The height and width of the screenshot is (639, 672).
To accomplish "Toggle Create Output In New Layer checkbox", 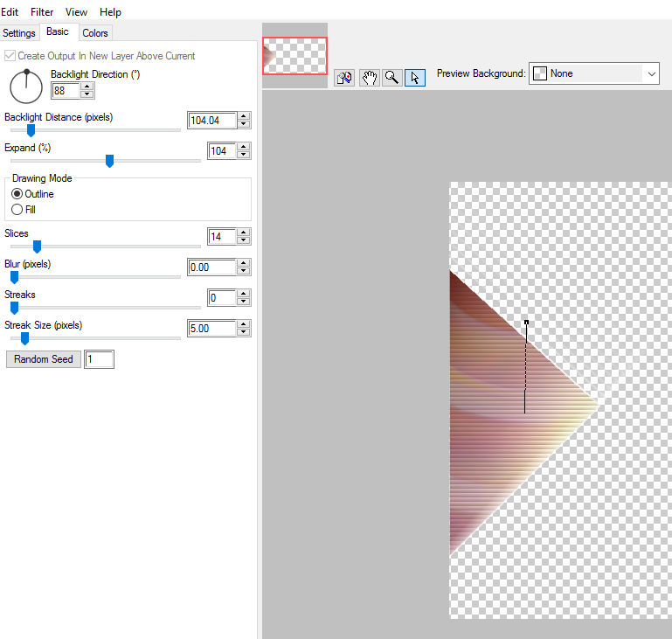I will (x=10, y=56).
